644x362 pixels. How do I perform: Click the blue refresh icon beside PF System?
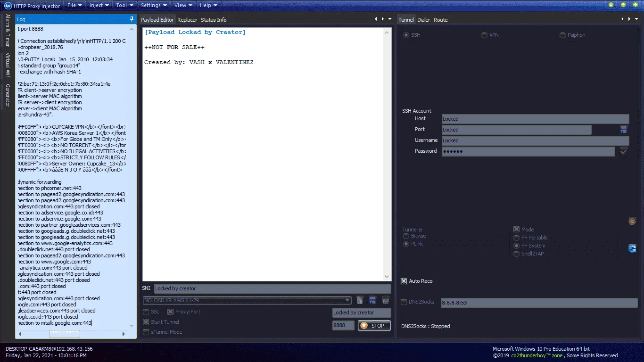[632, 248]
